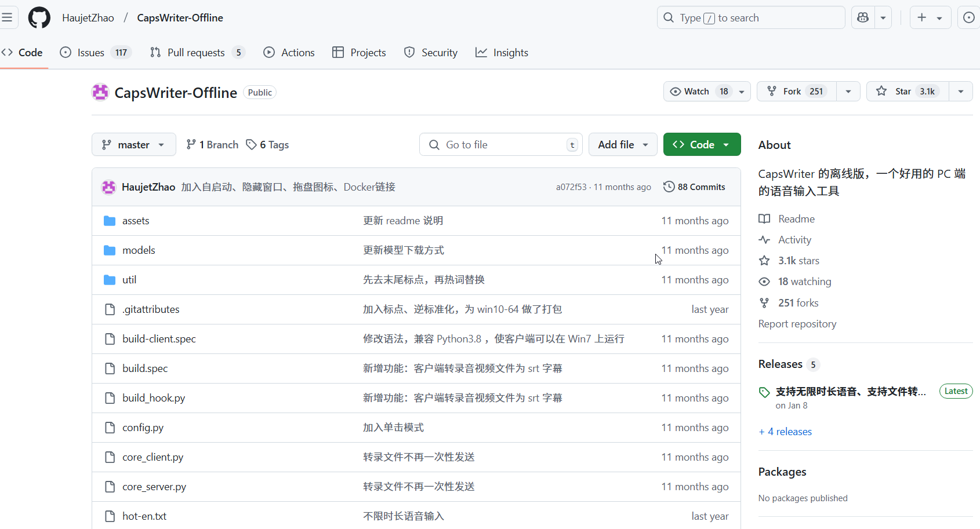Image resolution: width=980 pixels, height=529 pixels.
Task: Open the Add file dropdown
Action: pyautogui.click(x=623, y=144)
